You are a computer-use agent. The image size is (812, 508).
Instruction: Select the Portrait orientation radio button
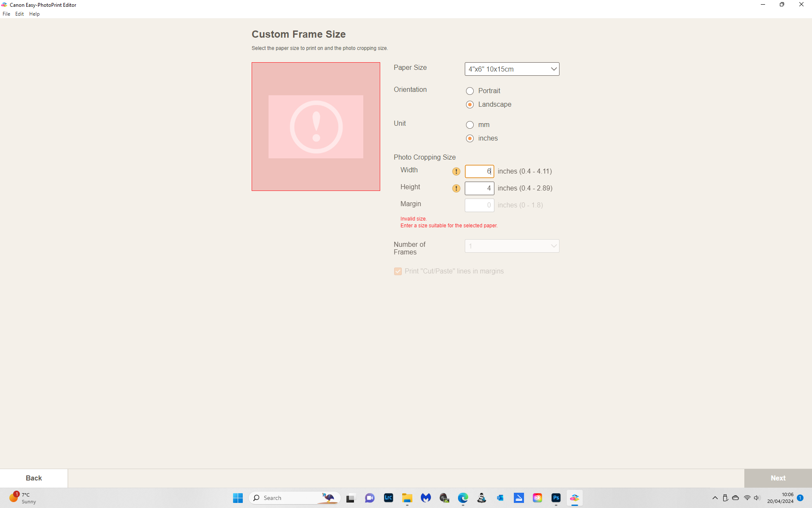coord(469,91)
